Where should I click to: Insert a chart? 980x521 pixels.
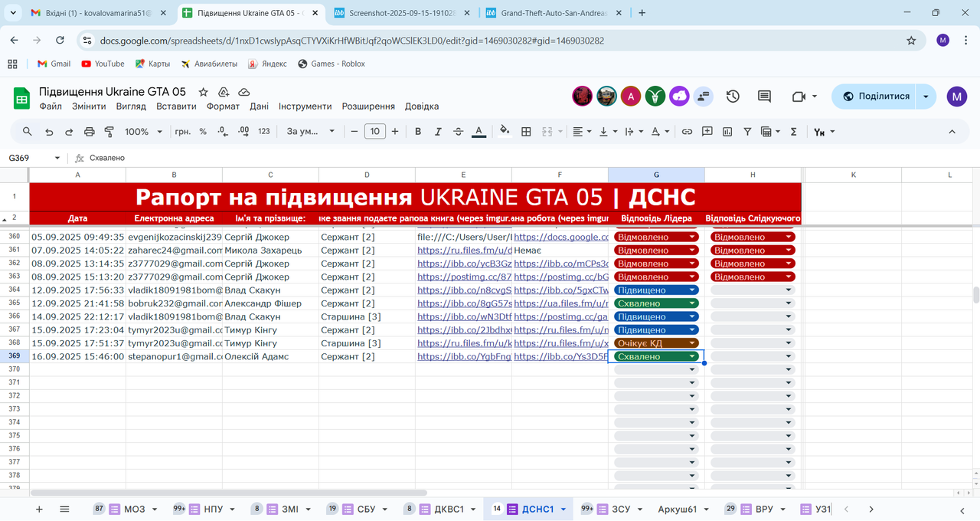727,132
